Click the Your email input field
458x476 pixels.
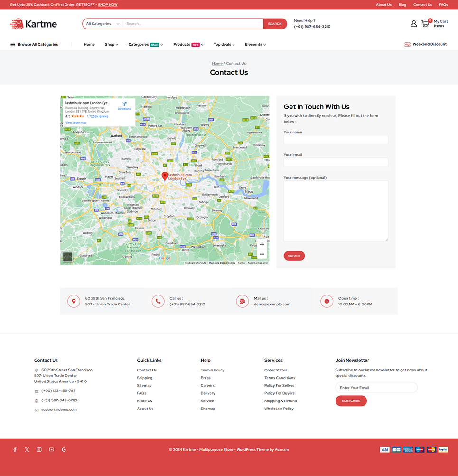(336, 162)
